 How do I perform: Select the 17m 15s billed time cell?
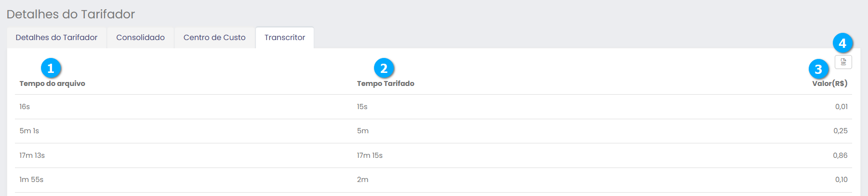click(370, 155)
